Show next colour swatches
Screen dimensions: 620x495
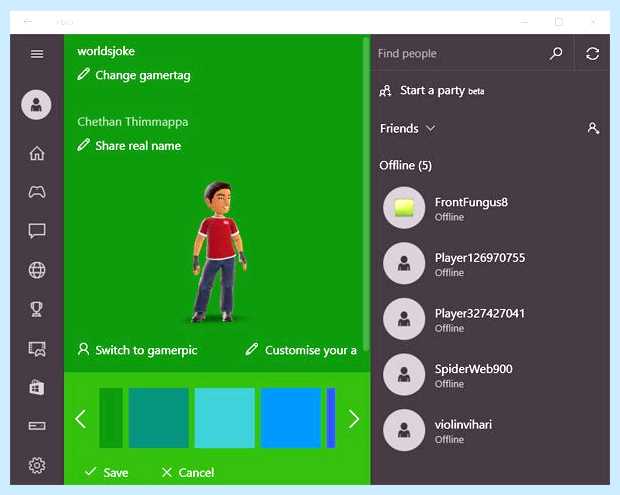353,419
